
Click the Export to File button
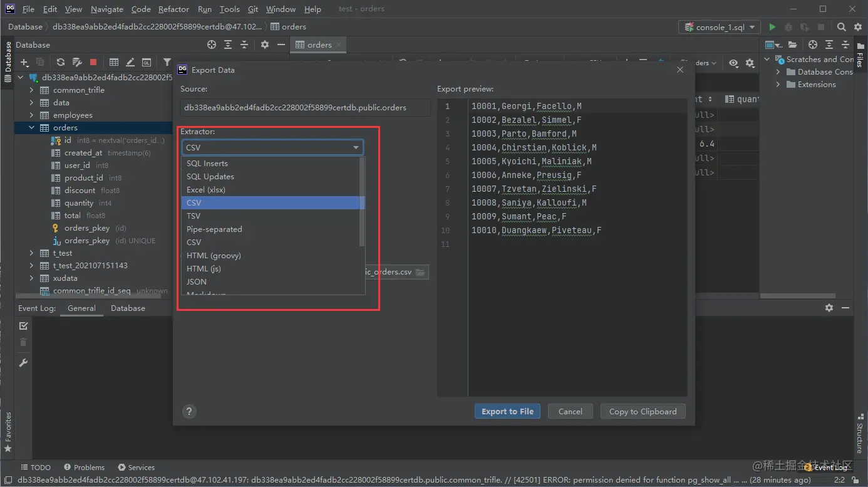tap(507, 411)
